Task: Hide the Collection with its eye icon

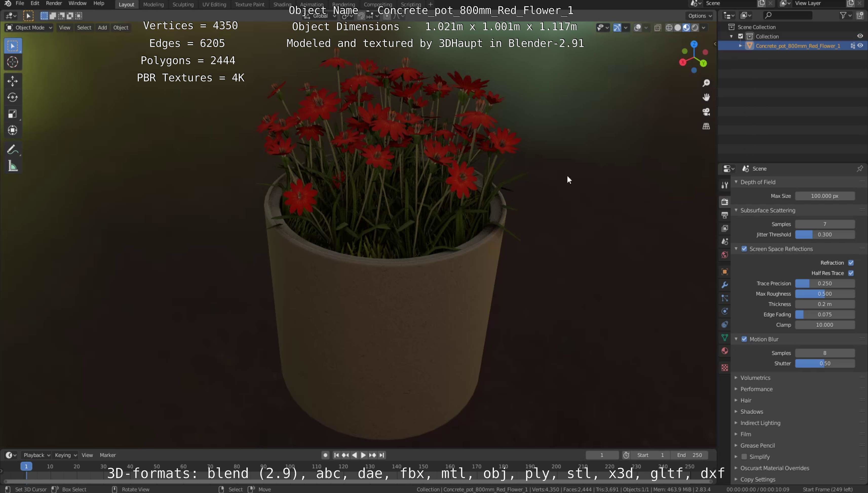Action: tap(860, 36)
